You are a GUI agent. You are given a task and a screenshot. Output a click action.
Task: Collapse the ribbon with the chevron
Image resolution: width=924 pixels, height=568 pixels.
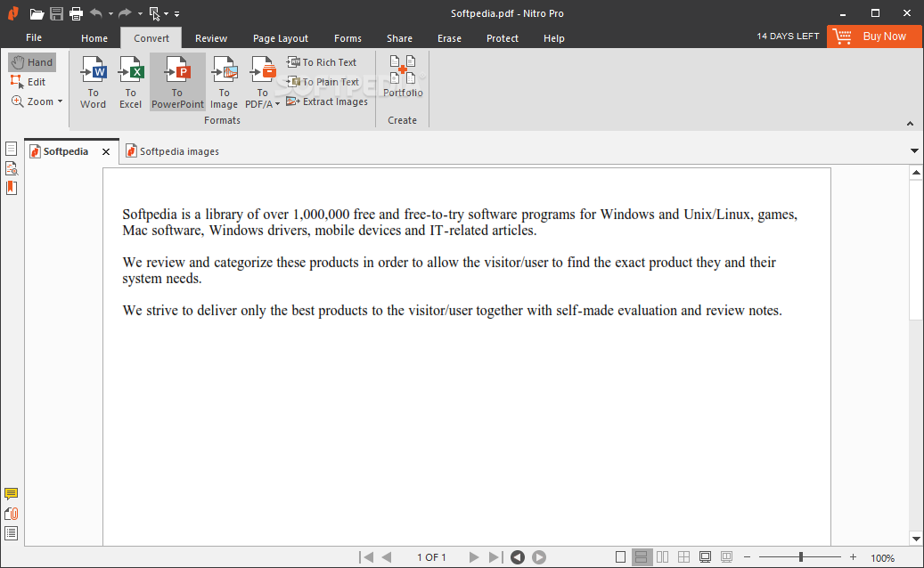coord(910,124)
